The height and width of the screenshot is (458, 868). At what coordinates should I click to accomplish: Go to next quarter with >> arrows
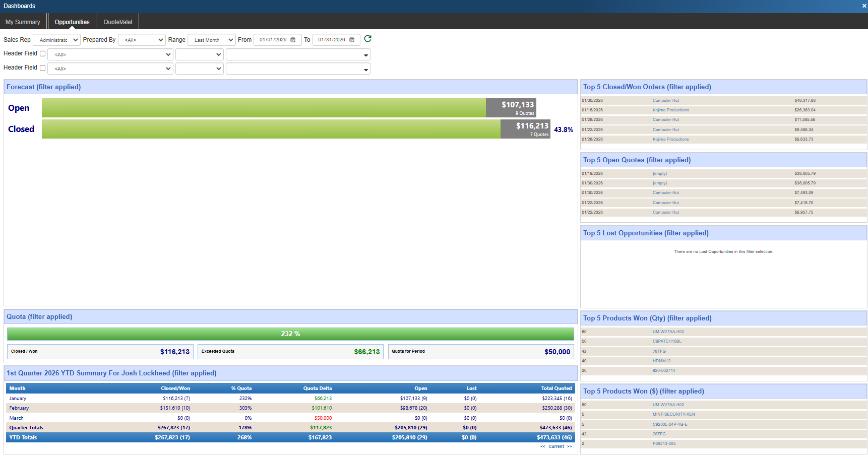pos(570,446)
